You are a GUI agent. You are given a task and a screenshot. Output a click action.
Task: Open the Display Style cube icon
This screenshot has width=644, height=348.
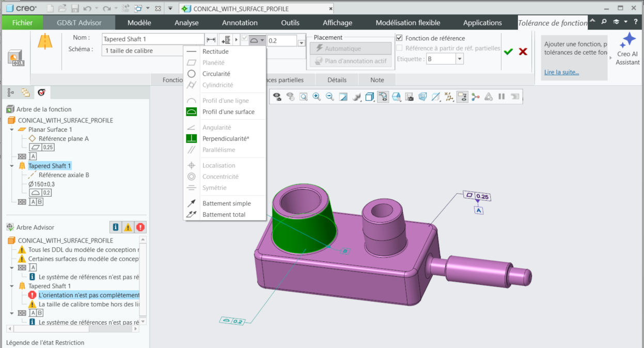point(370,97)
